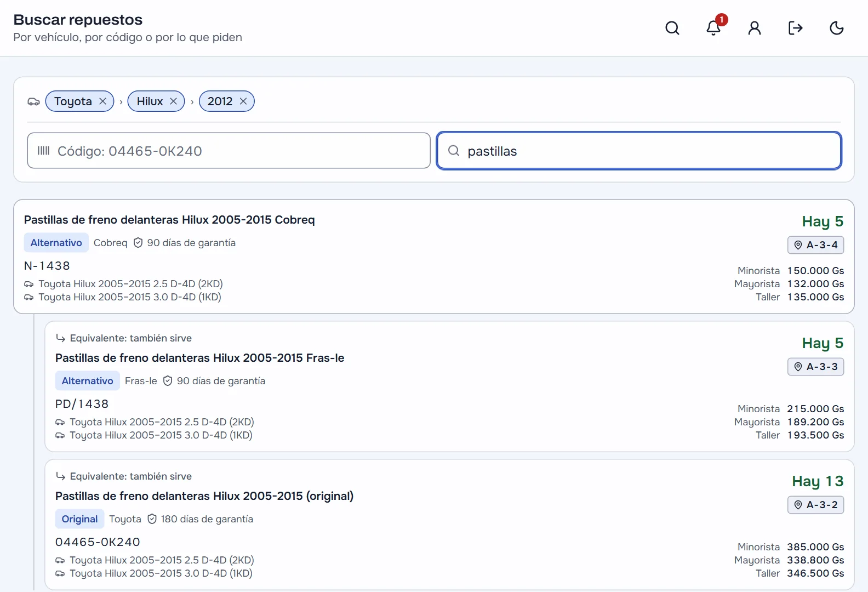Click the Alternativo tag on Fras-le card

[87, 381]
